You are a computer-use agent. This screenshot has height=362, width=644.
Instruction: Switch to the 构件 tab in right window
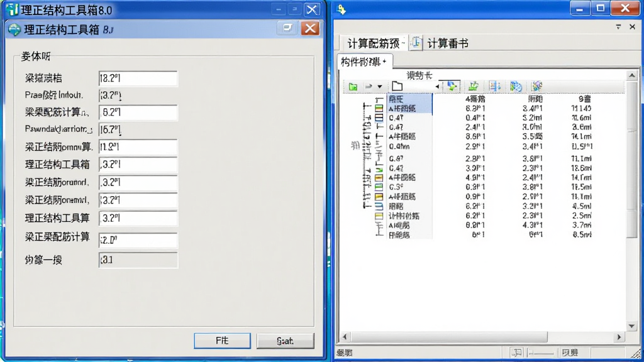[364, 62]
